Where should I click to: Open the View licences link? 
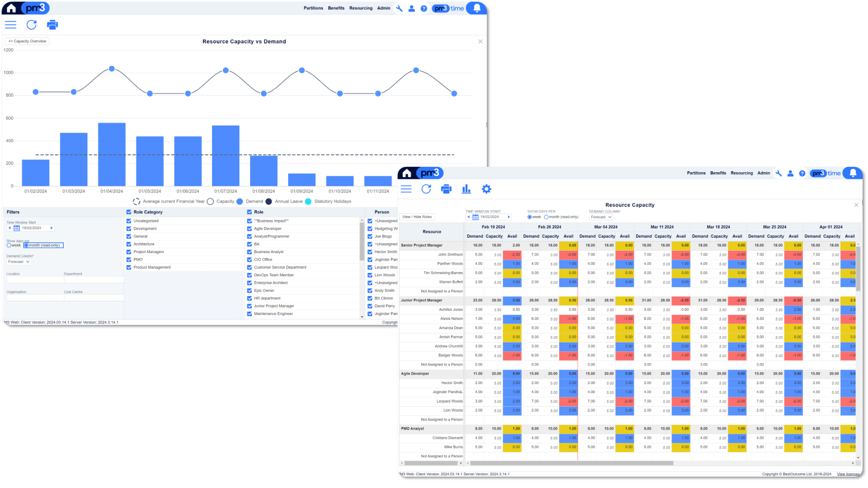(848, 474)
